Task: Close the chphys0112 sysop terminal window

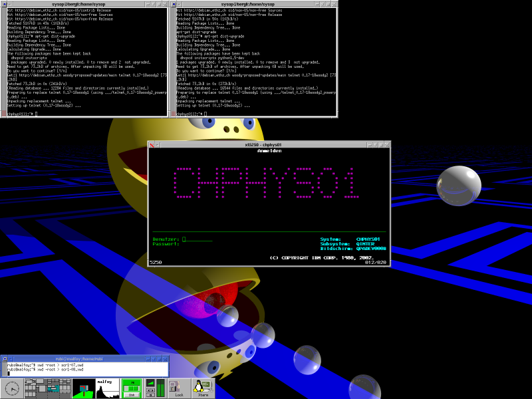Action: pos(334,5)
